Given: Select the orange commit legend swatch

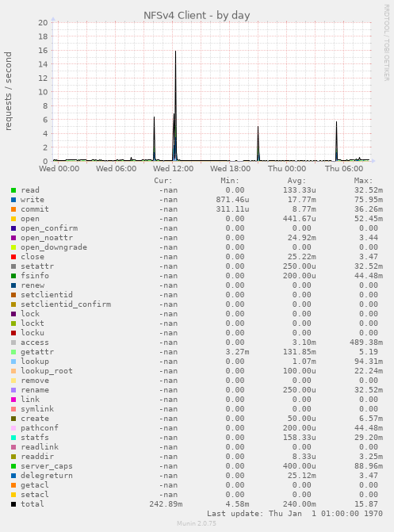Looking at the screenshot, I should coord(13,209).
